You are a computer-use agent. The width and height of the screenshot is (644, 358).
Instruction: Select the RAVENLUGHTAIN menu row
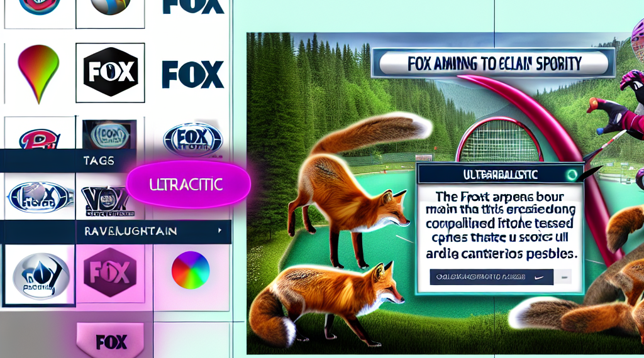(x=116, y=232)
